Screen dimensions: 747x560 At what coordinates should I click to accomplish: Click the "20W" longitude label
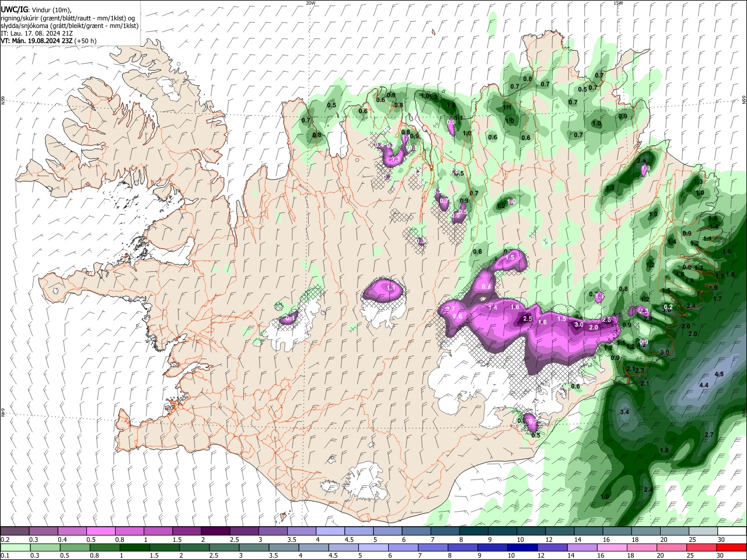[310, 2]
